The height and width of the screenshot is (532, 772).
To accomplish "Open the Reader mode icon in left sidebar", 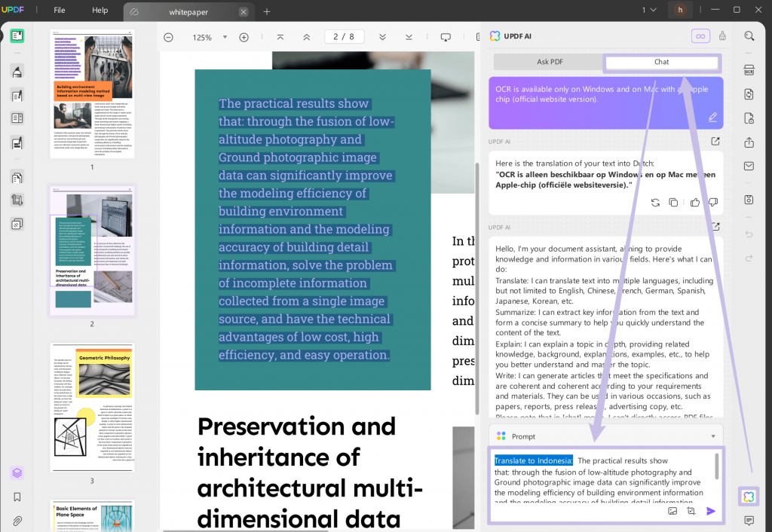I will [x=17, y=36].
